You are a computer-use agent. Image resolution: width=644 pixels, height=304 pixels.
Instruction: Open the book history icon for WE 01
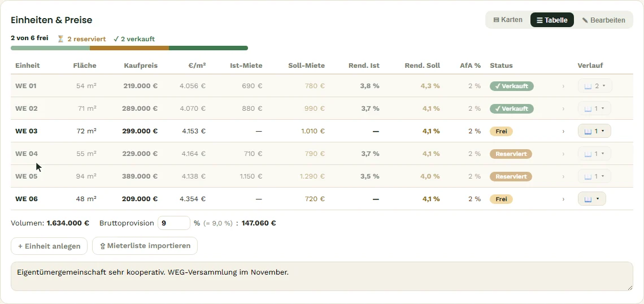click(588, 86)
